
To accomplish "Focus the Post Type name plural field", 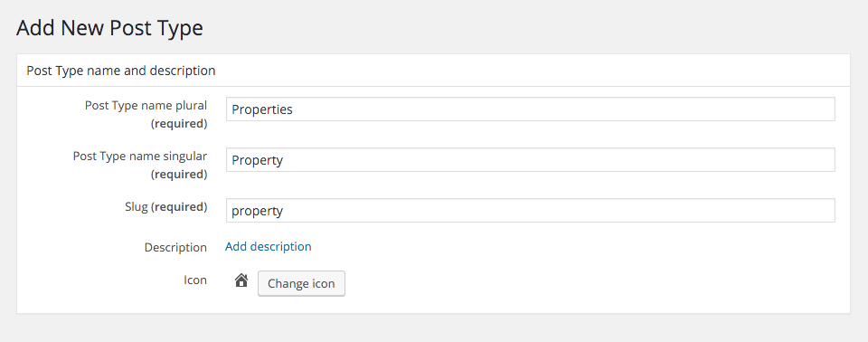I will point(531,109).
